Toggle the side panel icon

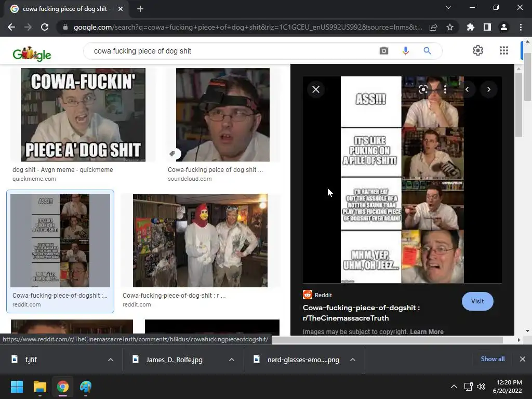point(487,27)
